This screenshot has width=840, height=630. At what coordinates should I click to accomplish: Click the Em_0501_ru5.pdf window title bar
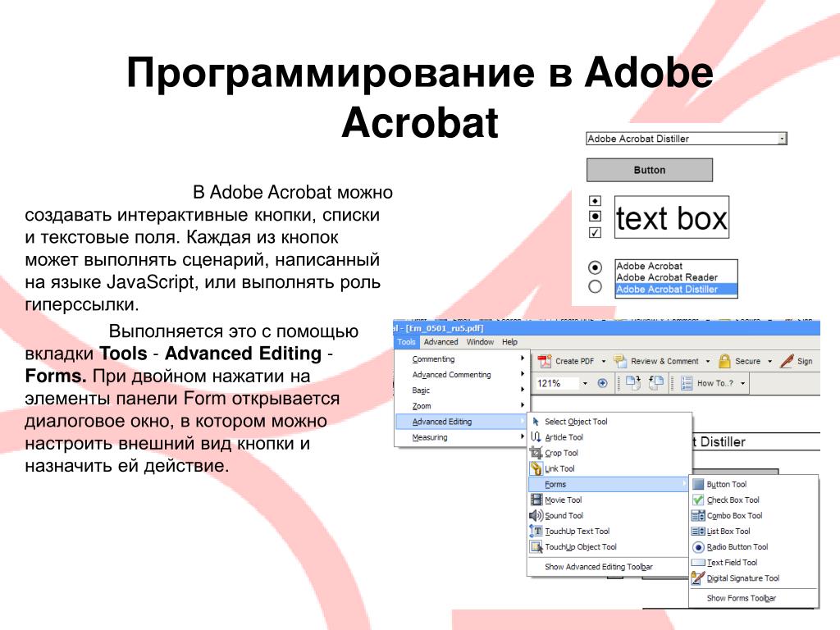tap(606, 328)
